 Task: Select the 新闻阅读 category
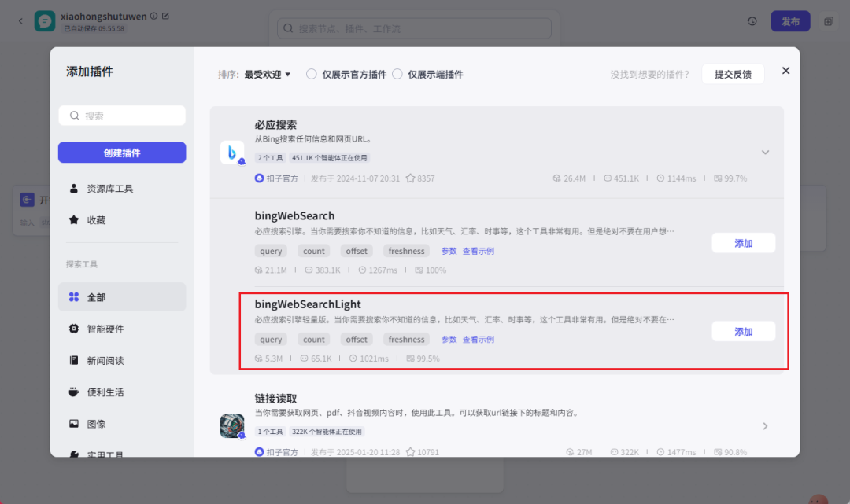(122, 360)
